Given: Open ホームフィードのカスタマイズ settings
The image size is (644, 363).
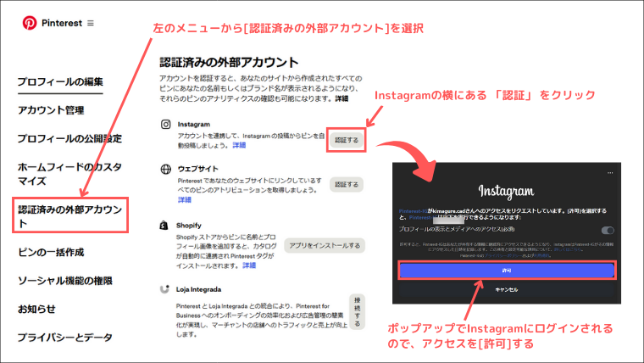Looking at the screenshot, I should tap(69, 174).
